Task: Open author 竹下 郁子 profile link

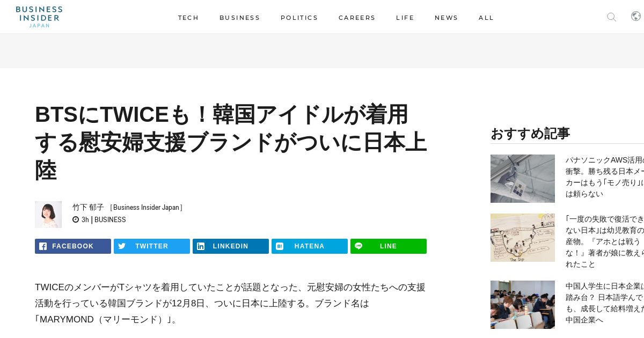Action: point(88,207)
